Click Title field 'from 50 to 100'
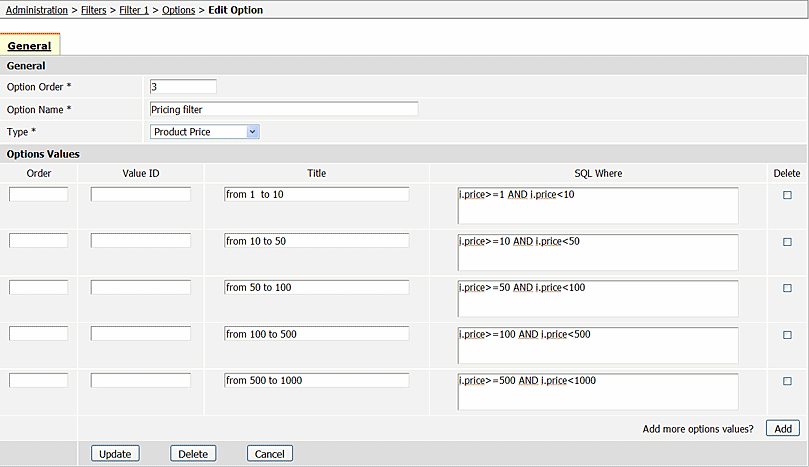Image resolution: width=809 pixels, height=467 pixels. click(316, 287)
